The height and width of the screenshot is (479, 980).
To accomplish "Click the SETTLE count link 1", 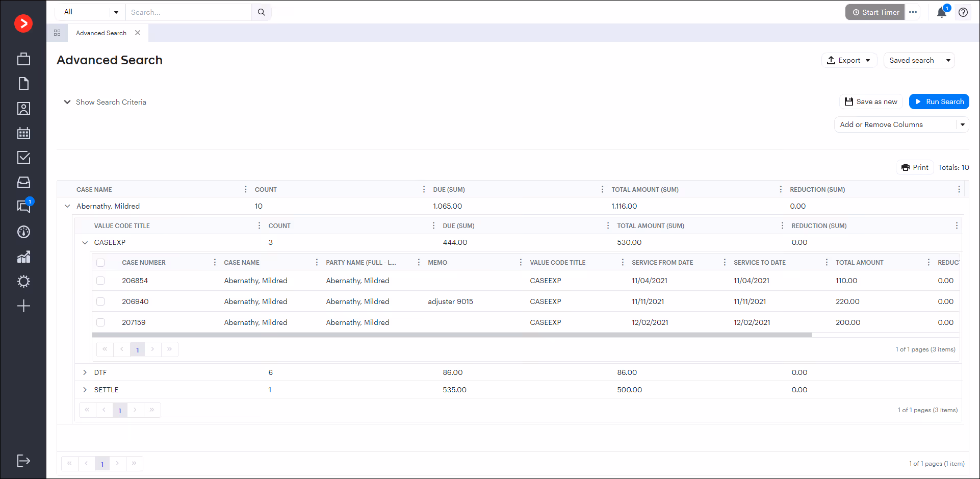I will 270,390.
